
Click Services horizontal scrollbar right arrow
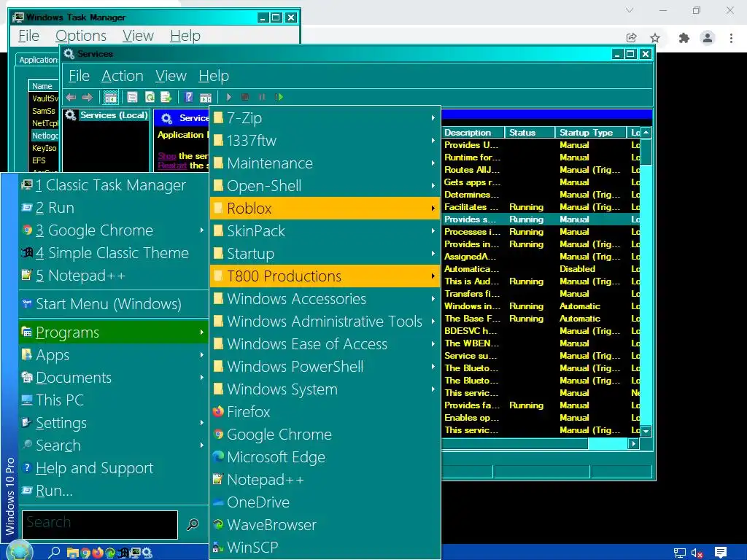click(x=633, y=444)
